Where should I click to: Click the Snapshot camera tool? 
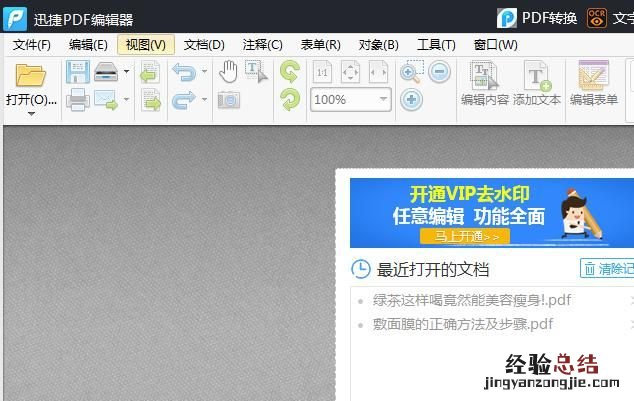click(x=229, y=100)
